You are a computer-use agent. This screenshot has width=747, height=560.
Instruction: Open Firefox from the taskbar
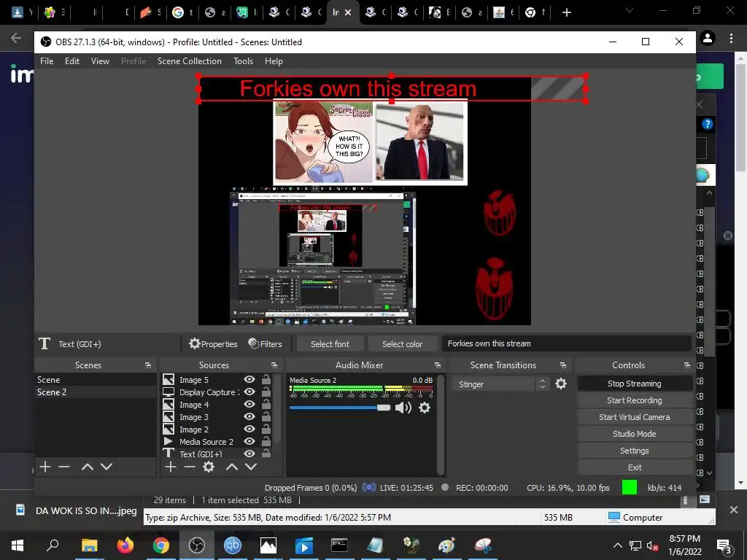click(x=125, y=545)
